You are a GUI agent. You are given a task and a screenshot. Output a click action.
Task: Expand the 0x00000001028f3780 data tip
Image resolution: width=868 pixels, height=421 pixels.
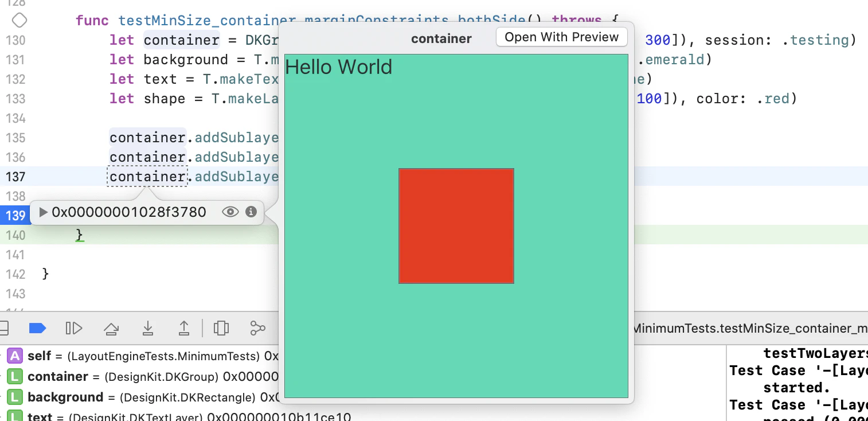pyautogui.click(x=43, y=213)
